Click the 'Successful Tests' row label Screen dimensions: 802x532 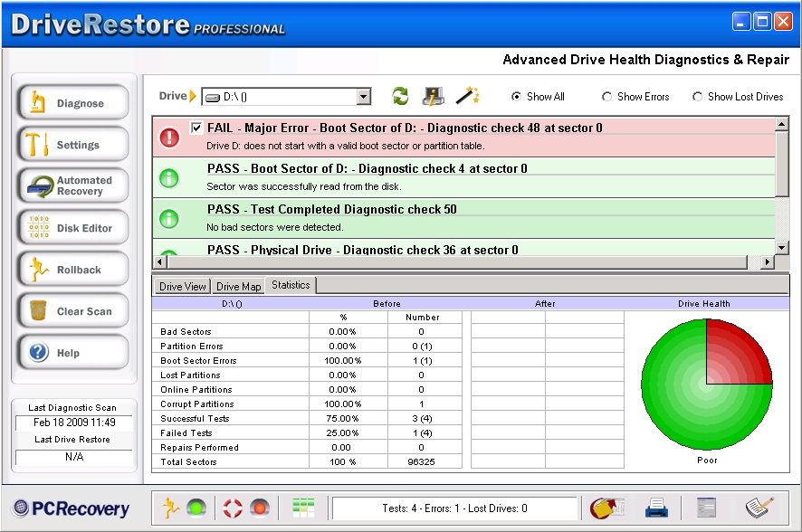click(195, 419)
